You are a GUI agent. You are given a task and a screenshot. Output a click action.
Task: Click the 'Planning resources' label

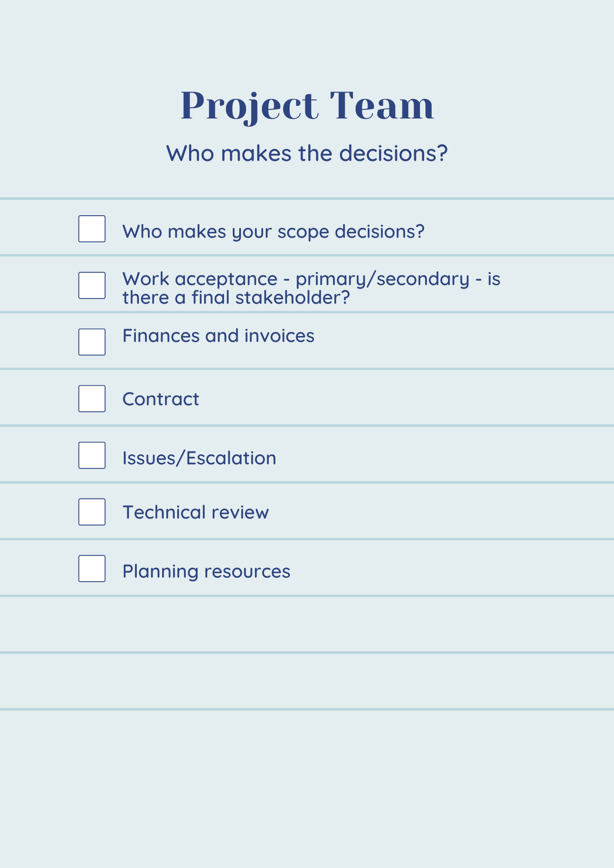[206, 572]
